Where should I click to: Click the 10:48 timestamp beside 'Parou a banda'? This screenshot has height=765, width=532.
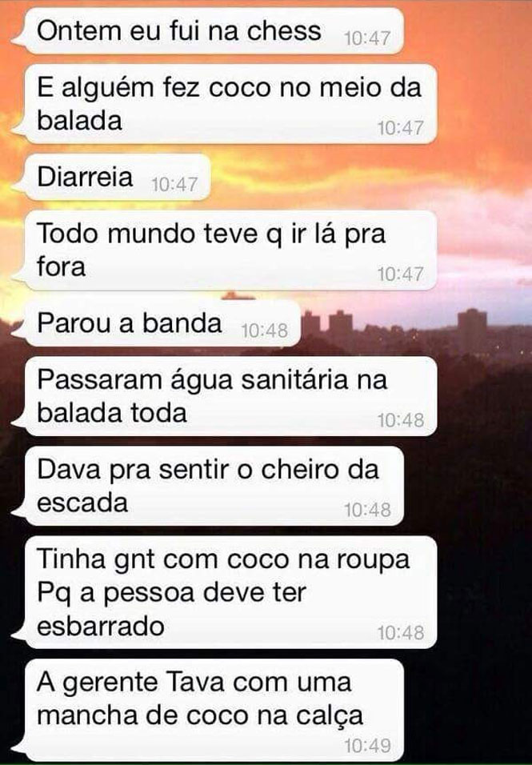point(264,330)
